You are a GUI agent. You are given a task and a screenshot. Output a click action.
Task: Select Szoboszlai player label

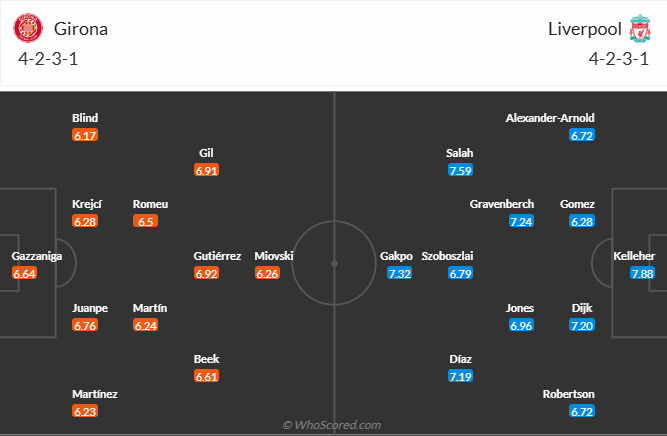(446, 256)
